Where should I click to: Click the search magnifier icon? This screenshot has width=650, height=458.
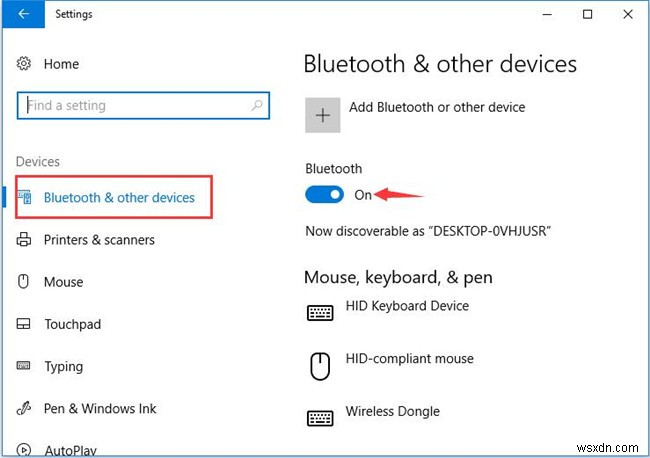(258, 106)
